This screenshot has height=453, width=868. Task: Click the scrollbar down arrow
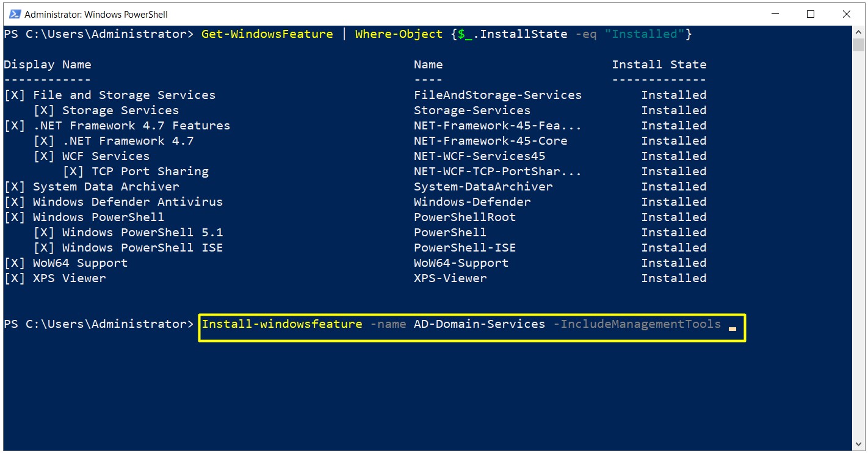(x=858, y=444)
